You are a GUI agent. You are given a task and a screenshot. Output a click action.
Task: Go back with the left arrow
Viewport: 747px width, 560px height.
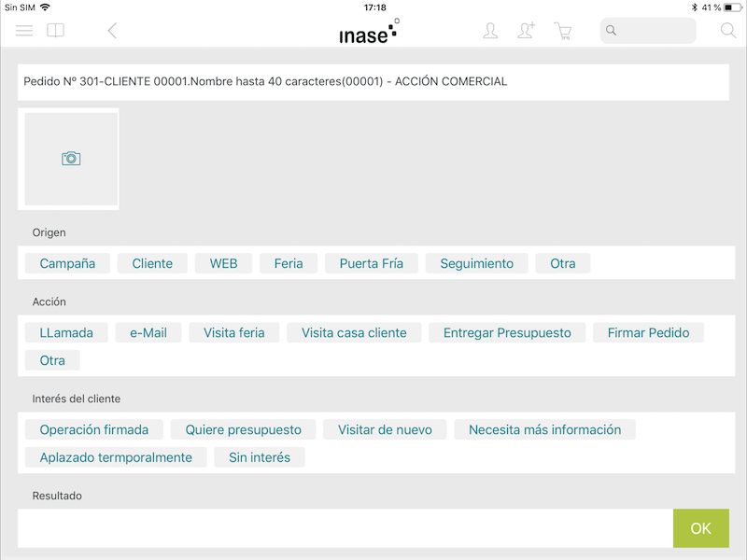coord(112,31)
